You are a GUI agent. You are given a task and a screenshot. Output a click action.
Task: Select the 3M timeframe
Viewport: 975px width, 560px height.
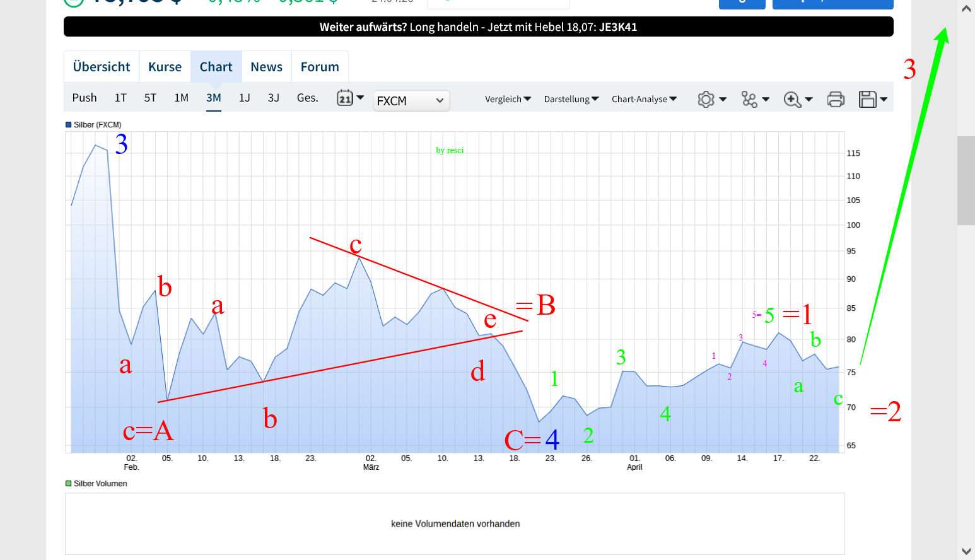214,98
